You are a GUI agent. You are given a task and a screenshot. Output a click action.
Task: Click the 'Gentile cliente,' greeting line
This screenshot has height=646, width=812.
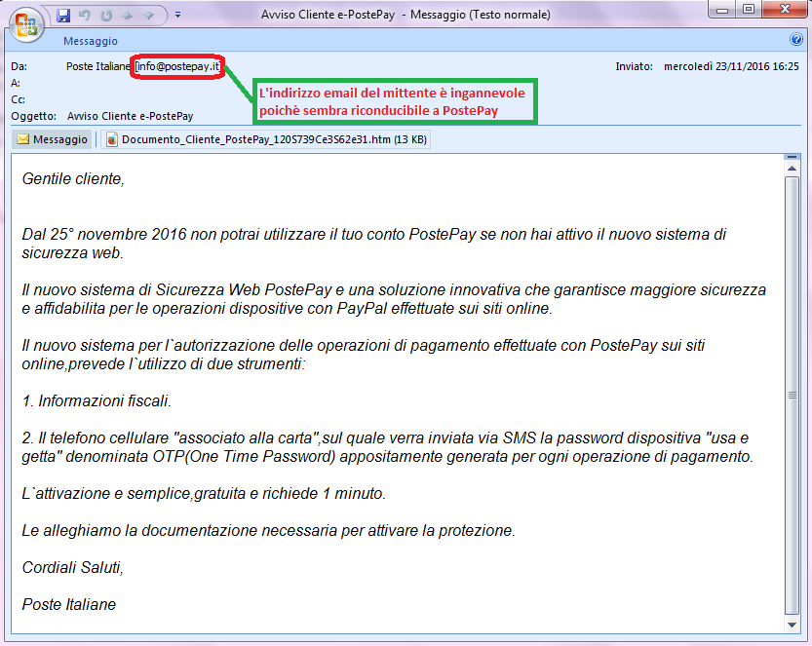(x=73, y=178)
